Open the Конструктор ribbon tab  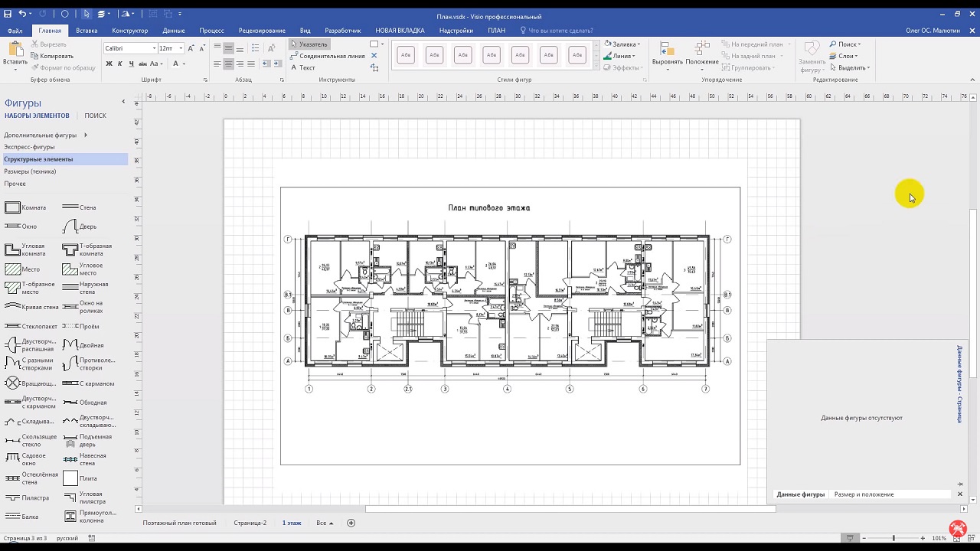[130, 31]
